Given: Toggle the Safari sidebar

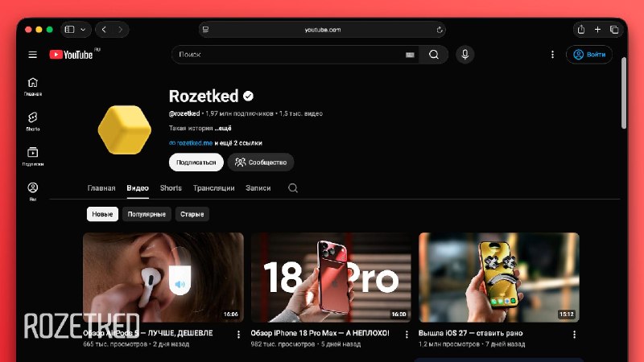Looking at the screenshot, I should pos(70,30).
